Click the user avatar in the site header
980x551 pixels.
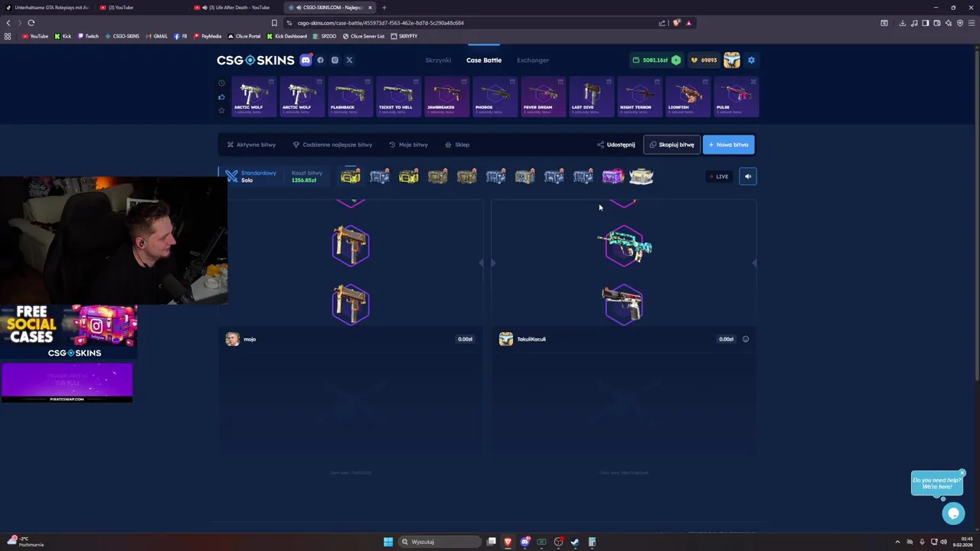pos(732,60)
